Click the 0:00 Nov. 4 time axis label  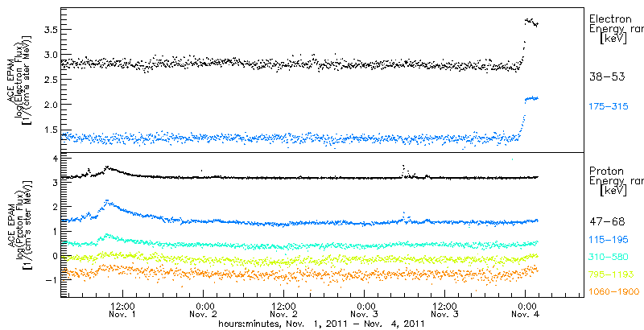526,310
